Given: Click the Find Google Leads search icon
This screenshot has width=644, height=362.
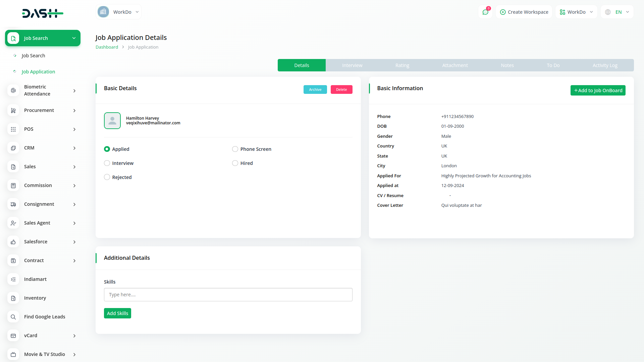Looking at the screenshot, I should 13,317.
